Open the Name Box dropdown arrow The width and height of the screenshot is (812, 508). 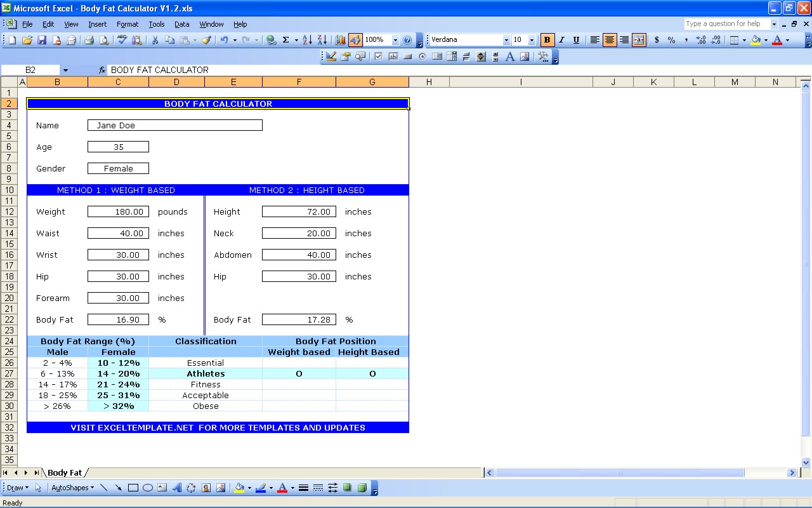click(x=65, y=70)
